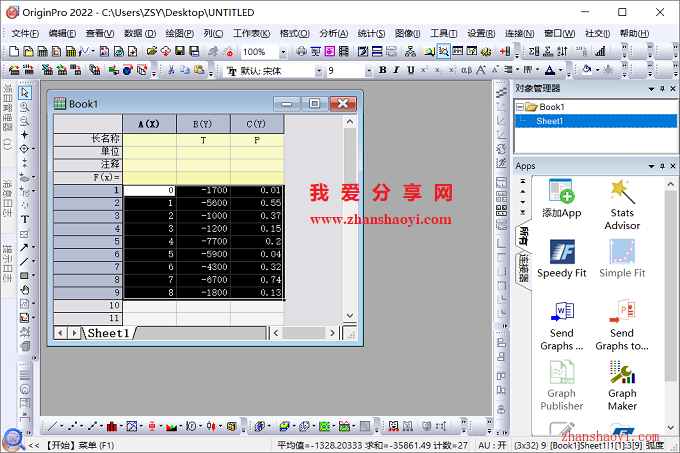Click the Scatter plot icon
680x453 pixels.
[72, 427]
